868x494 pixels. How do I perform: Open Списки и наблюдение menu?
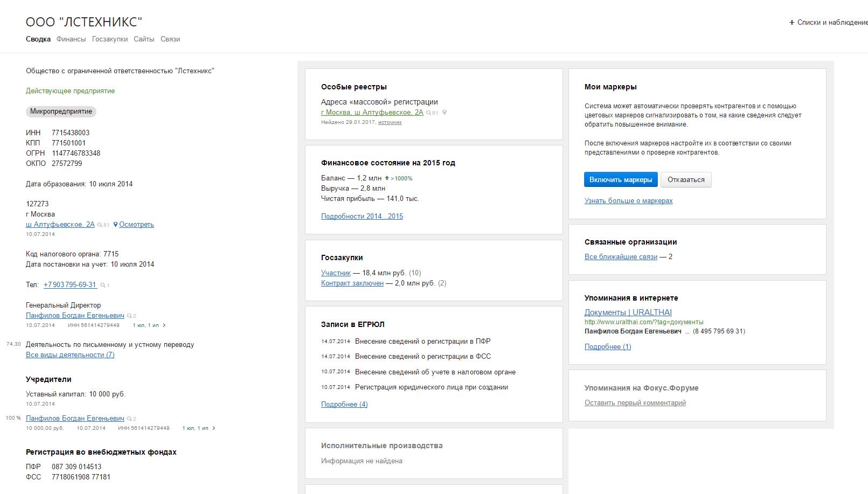coord(829,22)
